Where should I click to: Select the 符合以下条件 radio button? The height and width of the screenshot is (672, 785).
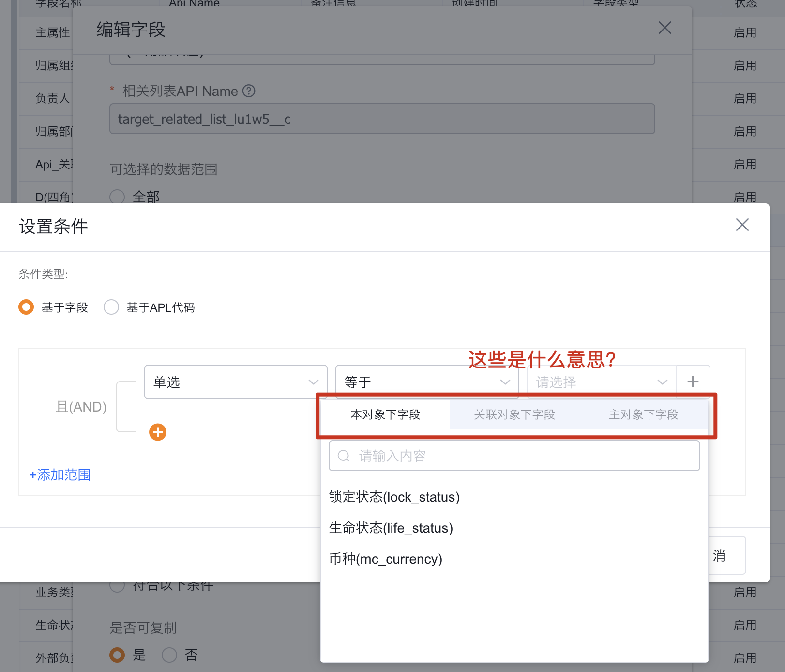tap(117, 587)
